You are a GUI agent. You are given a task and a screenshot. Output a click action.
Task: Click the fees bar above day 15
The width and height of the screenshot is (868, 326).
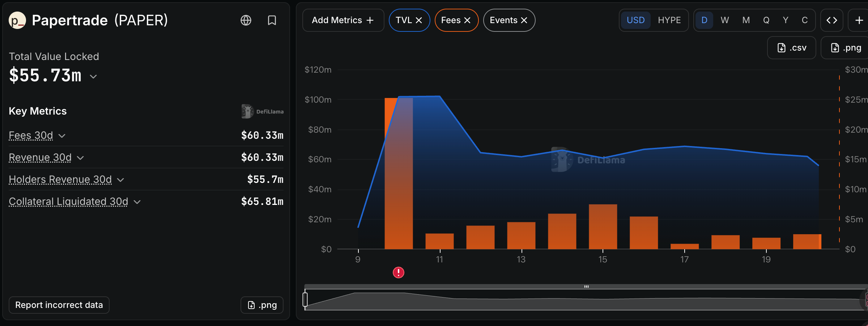603,227
